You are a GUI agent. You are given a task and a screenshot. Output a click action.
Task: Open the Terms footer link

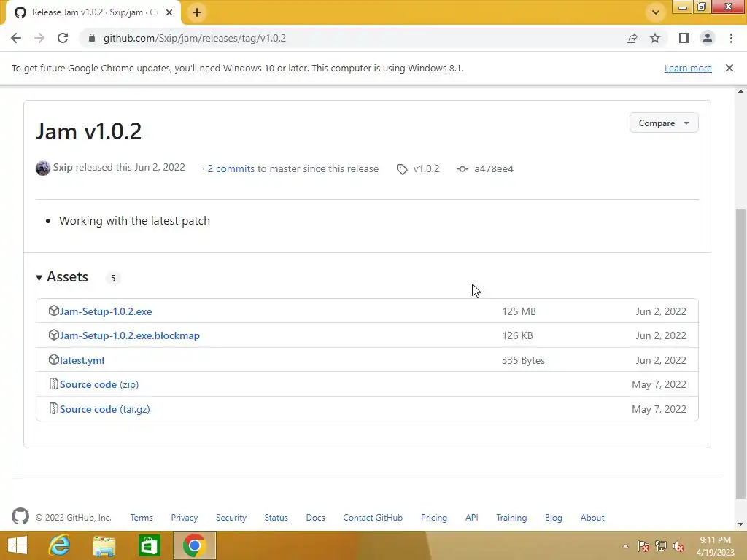click(x=142, y=518)
